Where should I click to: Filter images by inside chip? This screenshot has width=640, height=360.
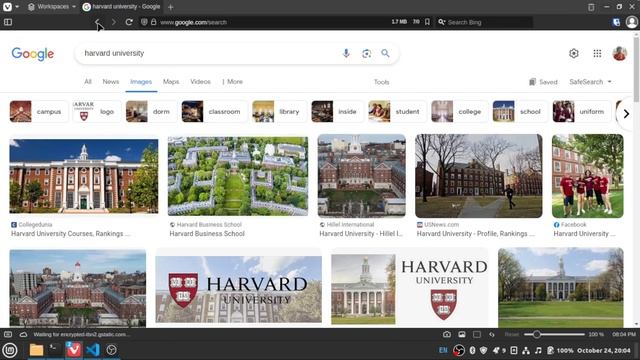tap(337, 111)
